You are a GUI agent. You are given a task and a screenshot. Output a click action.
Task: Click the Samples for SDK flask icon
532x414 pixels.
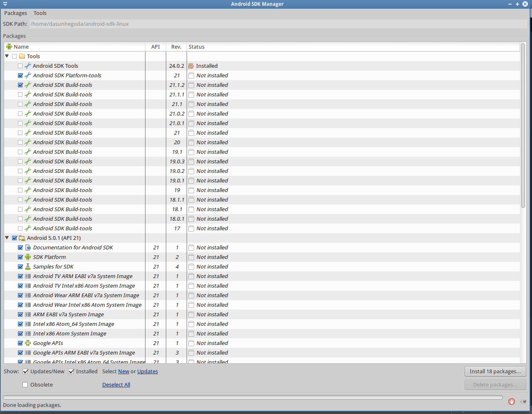pos(28,266)
